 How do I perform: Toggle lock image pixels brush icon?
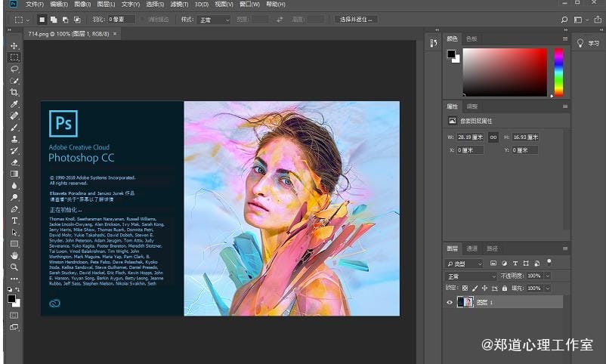tap(475, 288)
